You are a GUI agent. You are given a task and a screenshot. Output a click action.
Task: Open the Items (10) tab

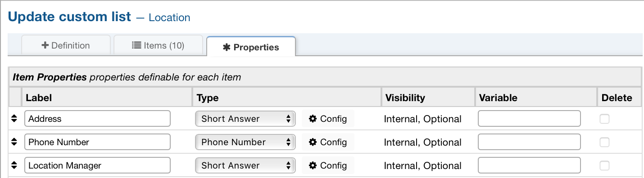(158, 45)
